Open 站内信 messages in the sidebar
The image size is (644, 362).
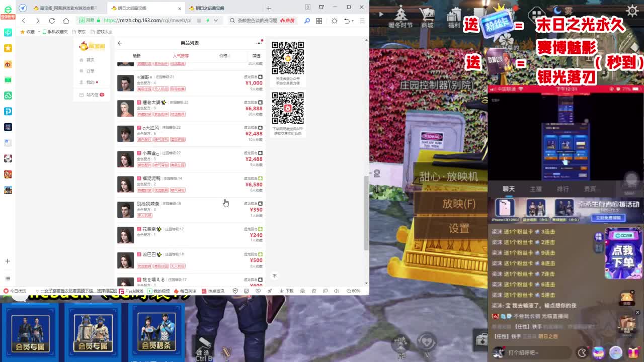coord(92,95)
